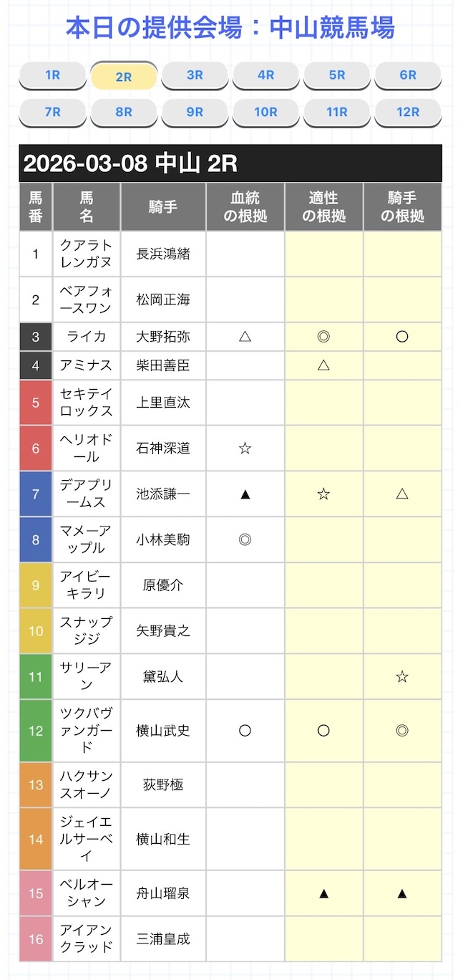Click the white triangle in アミナス's row
This screenshot has width=458, height=980.
[x=323, y=365]
